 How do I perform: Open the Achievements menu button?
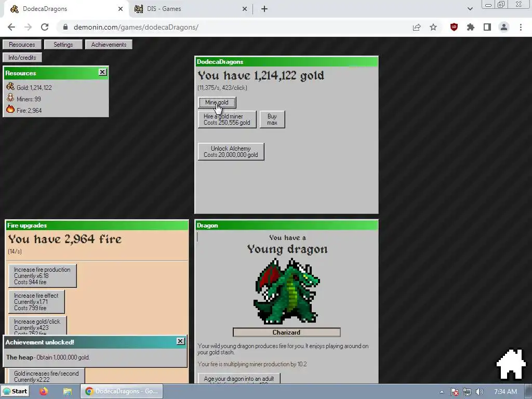point(109,45)
